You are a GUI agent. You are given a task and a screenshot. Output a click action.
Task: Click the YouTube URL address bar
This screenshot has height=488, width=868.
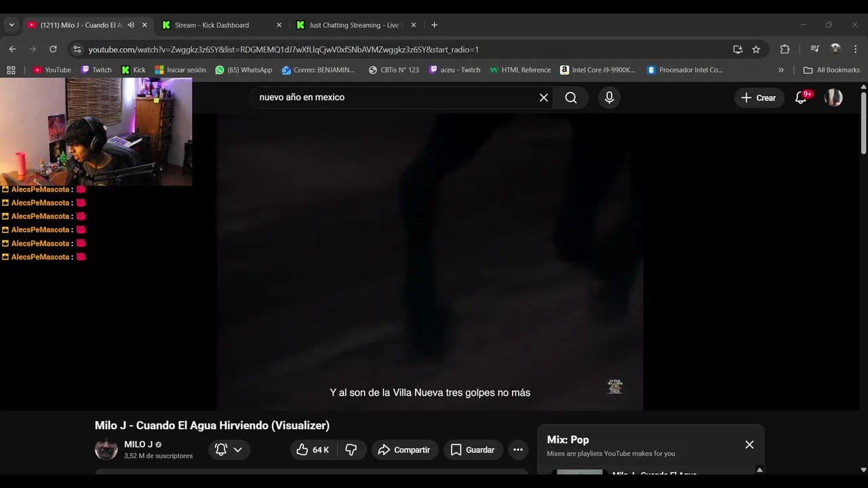click(x=407, y=49)
